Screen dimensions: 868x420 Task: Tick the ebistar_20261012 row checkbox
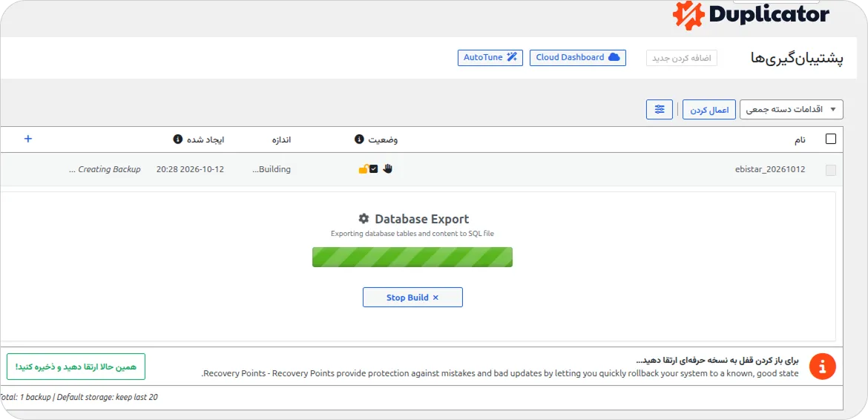point(830,171)
